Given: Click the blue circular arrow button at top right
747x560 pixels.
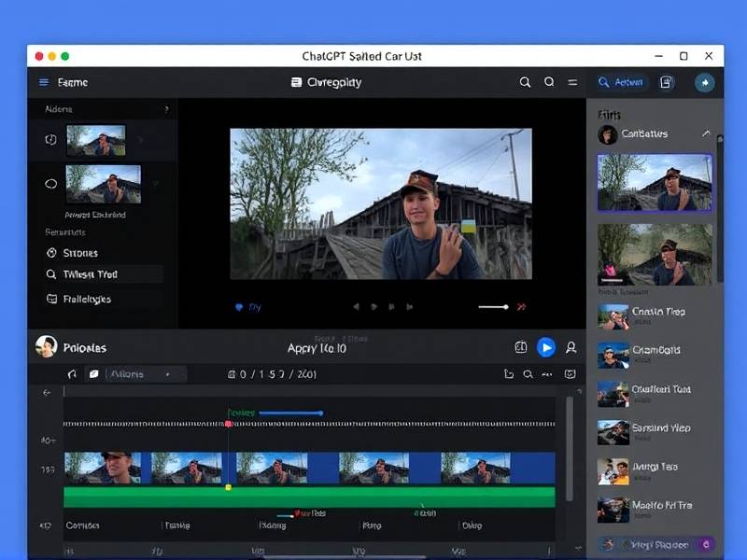Looking at the screenshot, I should point(704,82).
